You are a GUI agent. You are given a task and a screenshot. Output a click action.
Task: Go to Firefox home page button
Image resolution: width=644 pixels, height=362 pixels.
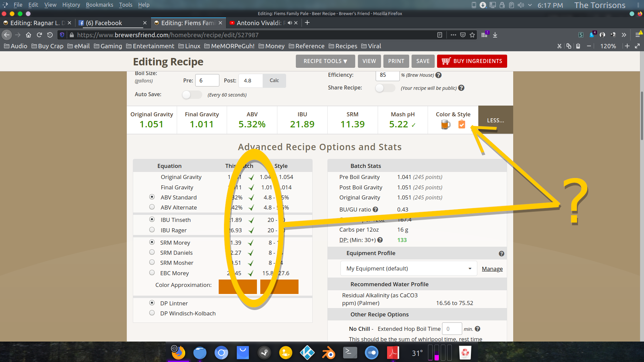pyautogui.click(x=29, y=35)
